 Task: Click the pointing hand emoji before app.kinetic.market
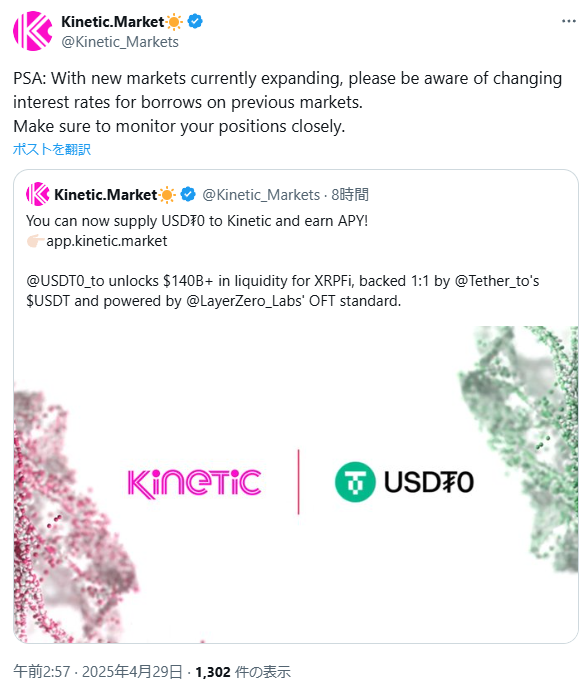(35, 241)
